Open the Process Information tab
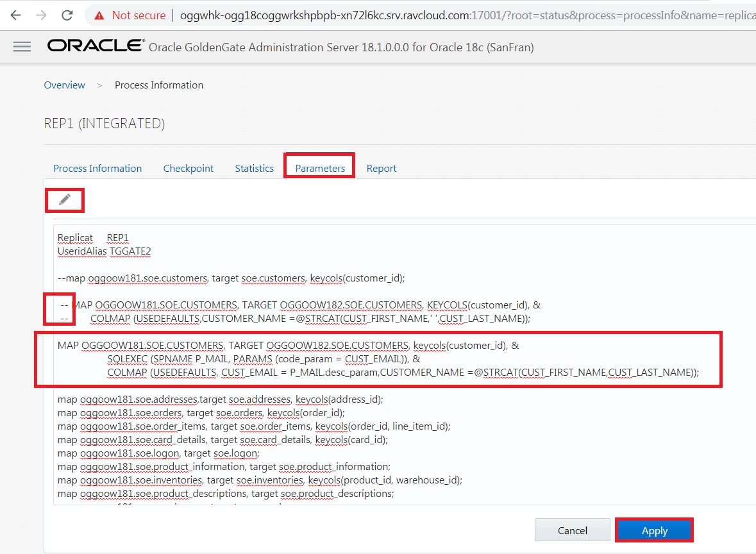756x554 pixels. click(97, 168)
